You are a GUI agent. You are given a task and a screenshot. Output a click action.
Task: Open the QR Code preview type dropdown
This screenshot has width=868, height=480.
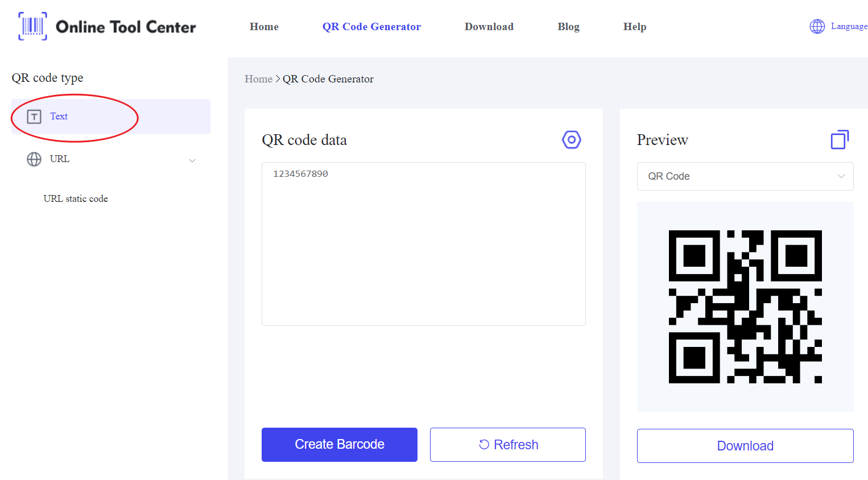tap(745, 176)
